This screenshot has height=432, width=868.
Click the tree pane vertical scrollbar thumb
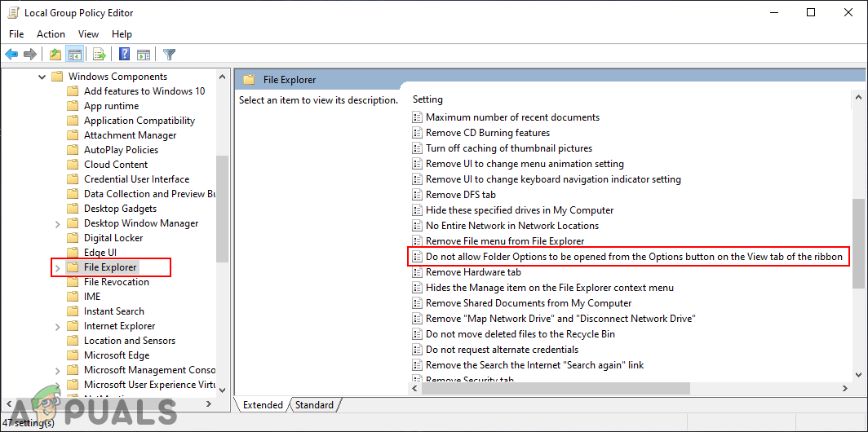(223, 208)
